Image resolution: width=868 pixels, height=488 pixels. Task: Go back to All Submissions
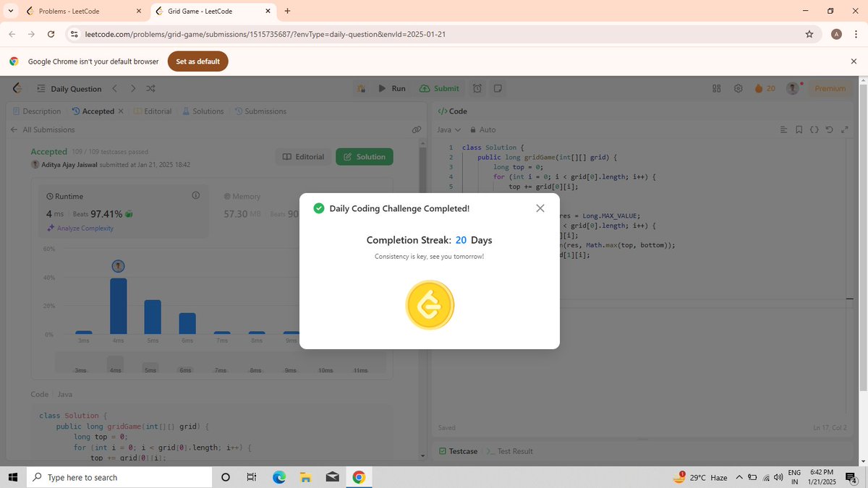pyautogui.click(x=42, y=129)
